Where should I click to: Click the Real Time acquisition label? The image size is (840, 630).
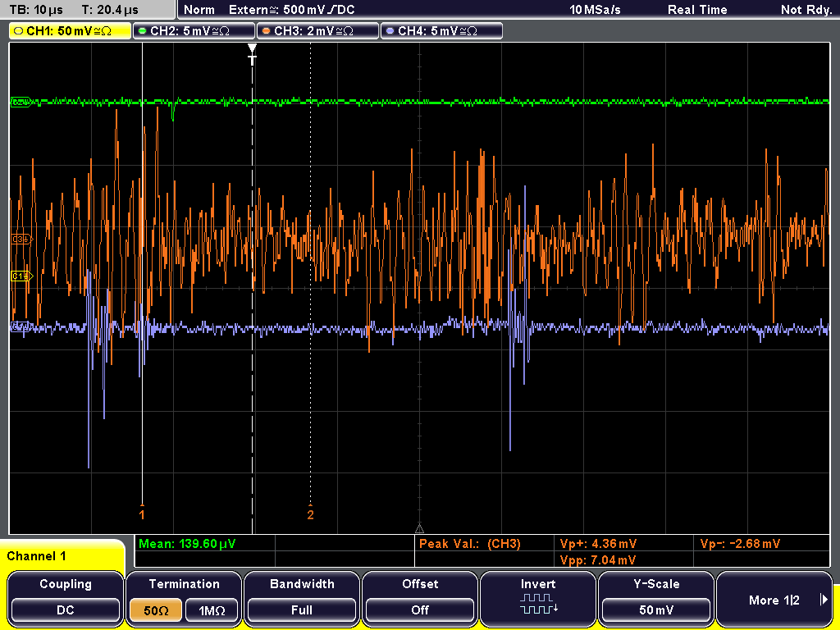(x=697, y=10)
